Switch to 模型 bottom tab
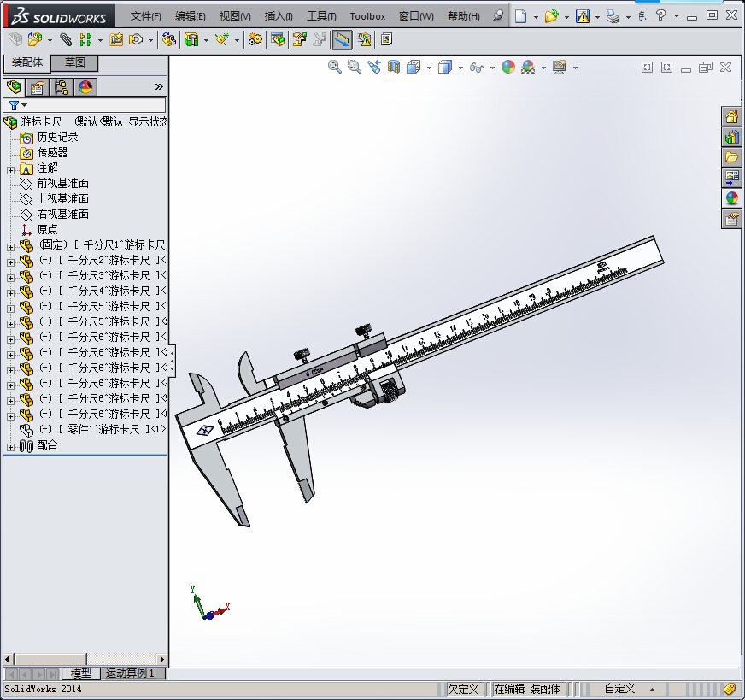This screenshot has height=700, width=745. 81,674
